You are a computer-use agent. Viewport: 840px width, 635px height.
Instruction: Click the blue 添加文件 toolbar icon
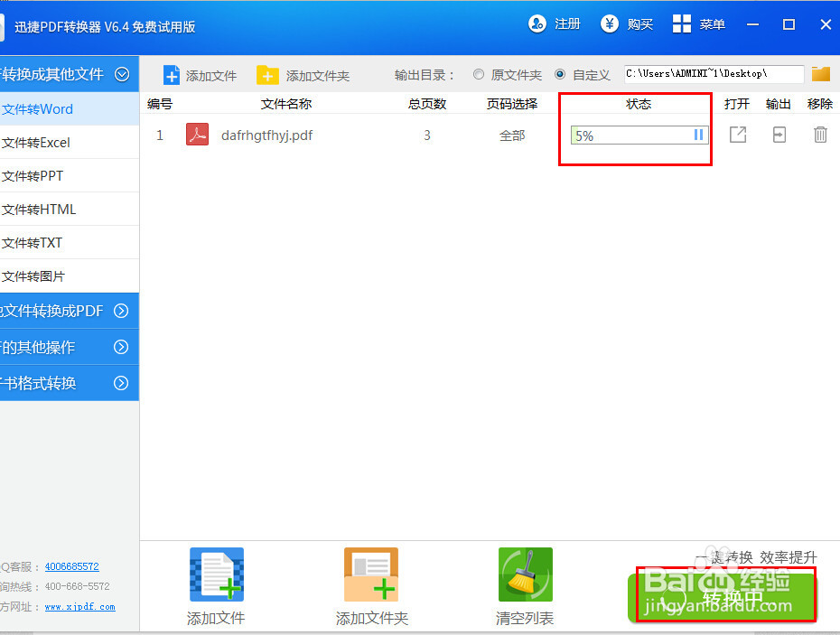(172, 75)
